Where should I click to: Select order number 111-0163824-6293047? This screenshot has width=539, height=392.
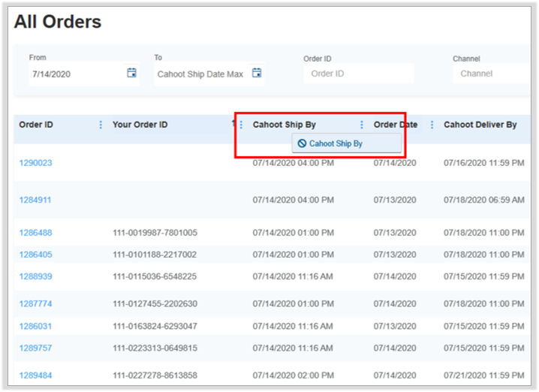[x=155, y=327]
